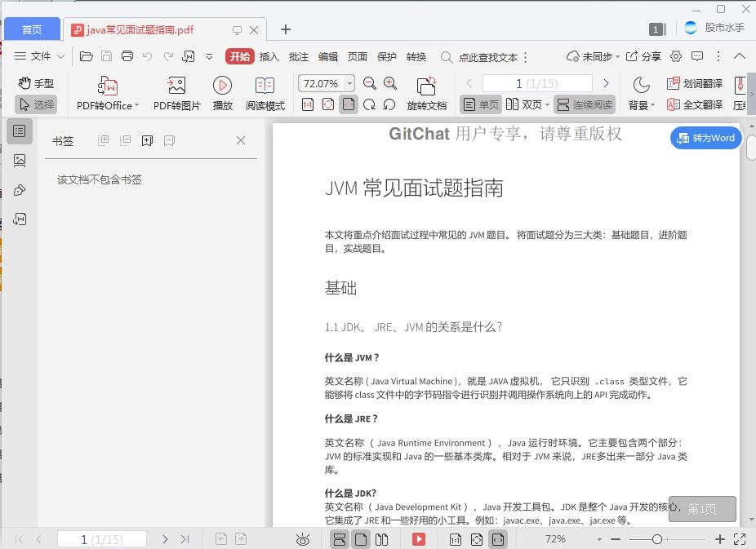The image size is (756, 549).
Task: Open the 72.07% zoom dropdown
Action: click(350, 83)
